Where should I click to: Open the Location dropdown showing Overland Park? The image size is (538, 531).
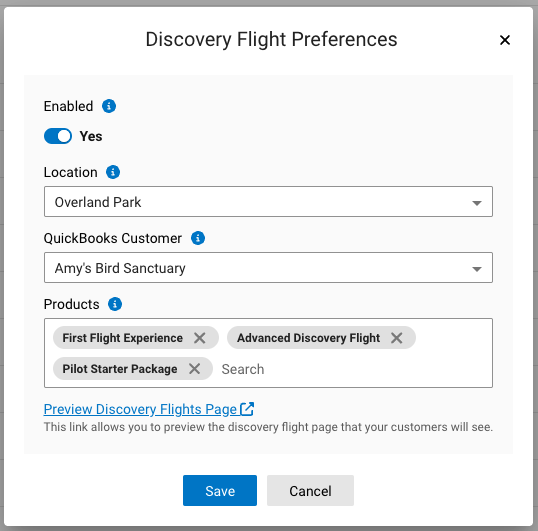pos(268,202)
